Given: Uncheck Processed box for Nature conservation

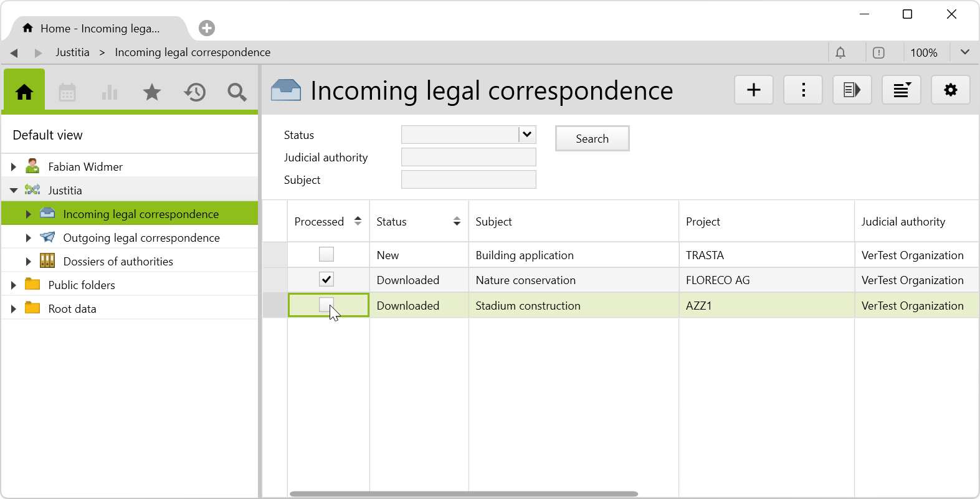Looking at the screenshot, I should (326, 280).
